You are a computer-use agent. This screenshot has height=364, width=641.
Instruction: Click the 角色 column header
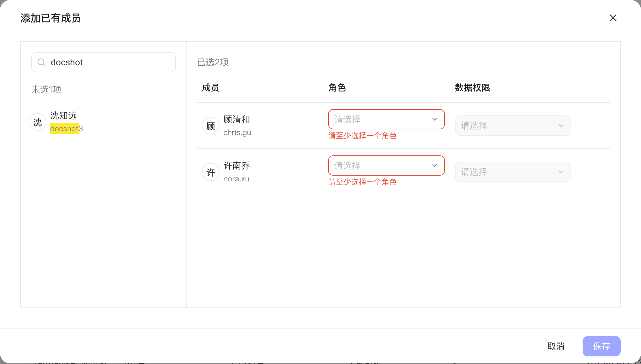(x=337, y=88)
